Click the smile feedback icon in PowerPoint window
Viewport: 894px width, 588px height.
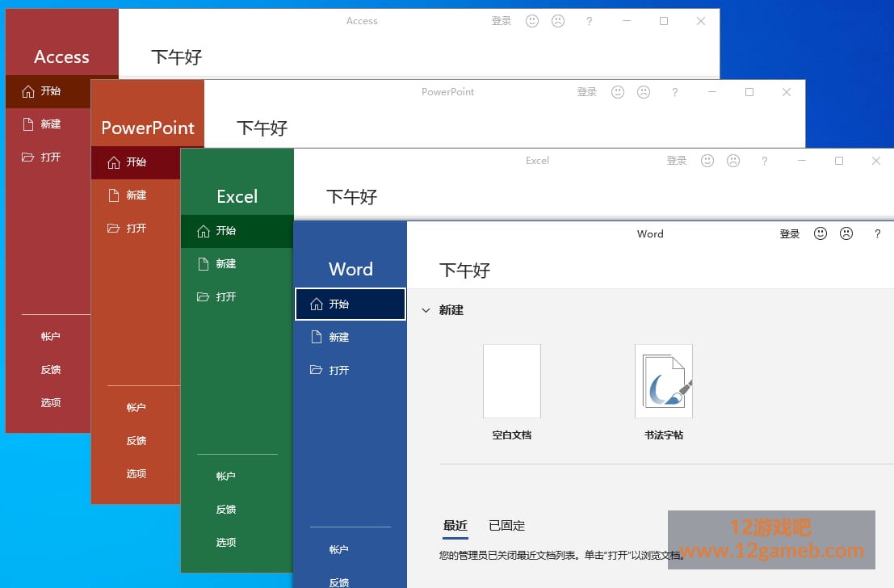[x=618, y=92]
